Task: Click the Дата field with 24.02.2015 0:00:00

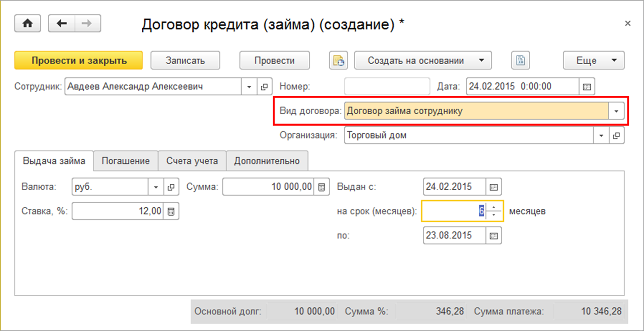Action: click(x=523, y=86)
